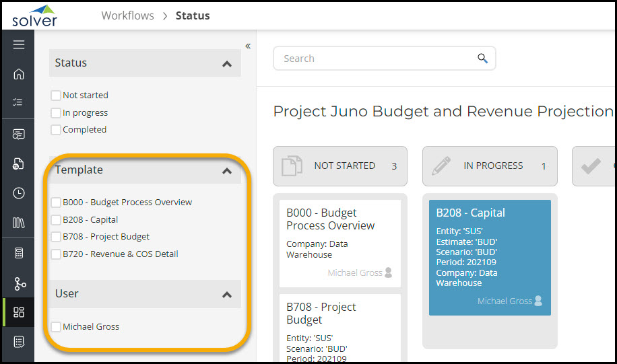Open the blue 'B208 - Capital' in-progress card
Viewport: 617px width, 364px height.
coord(490,257)
